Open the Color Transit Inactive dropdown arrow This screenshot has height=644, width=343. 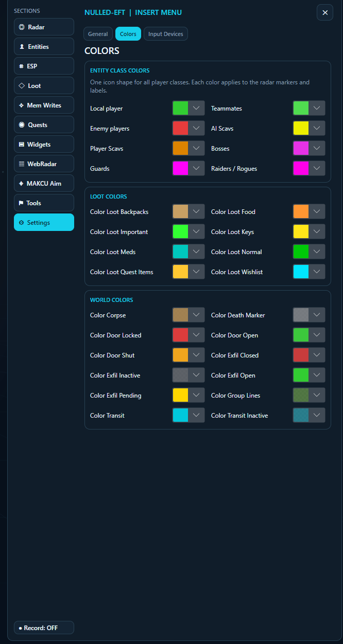pyautogui.click(x=317, y=415)
